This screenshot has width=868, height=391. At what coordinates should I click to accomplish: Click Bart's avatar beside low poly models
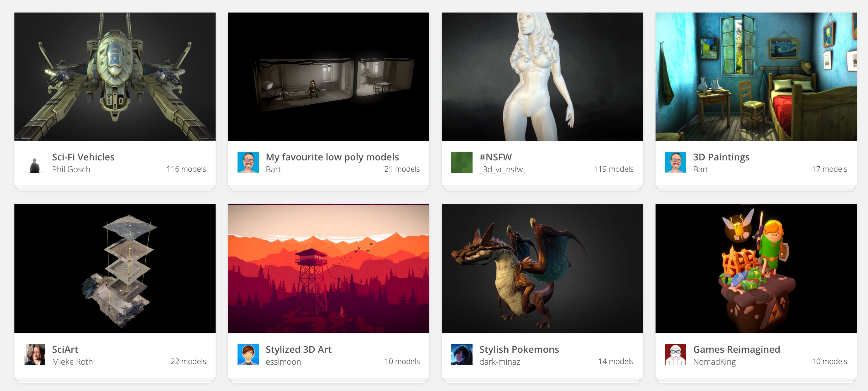[248, 162]
